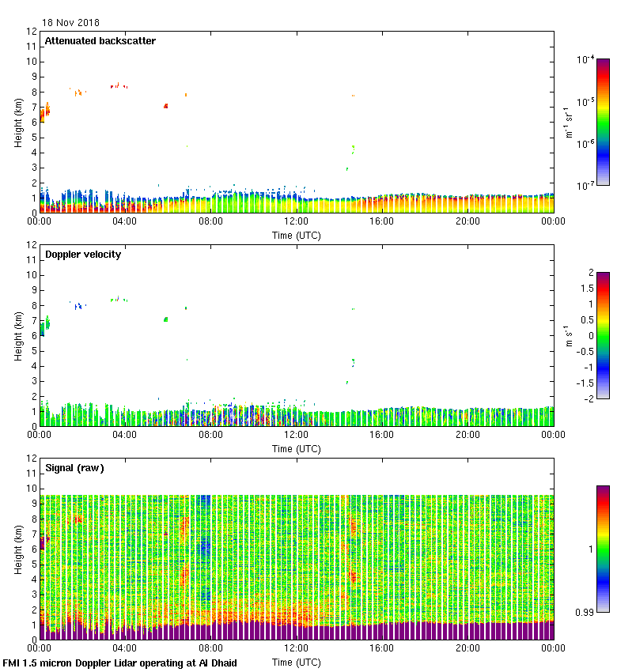Select the raw signal color scale bar
This screenshot has height=672, width=617.
point(603,549)
